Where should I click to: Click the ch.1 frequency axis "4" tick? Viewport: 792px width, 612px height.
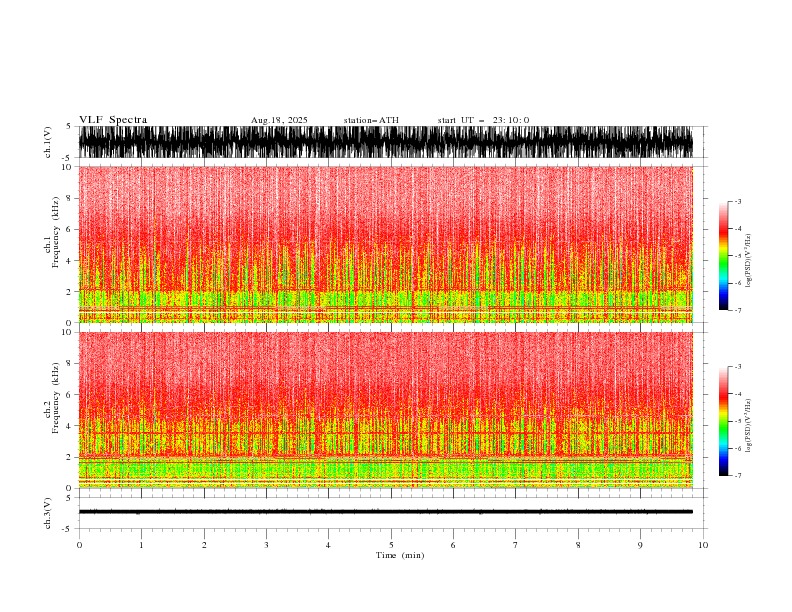(x=70, y=261)
